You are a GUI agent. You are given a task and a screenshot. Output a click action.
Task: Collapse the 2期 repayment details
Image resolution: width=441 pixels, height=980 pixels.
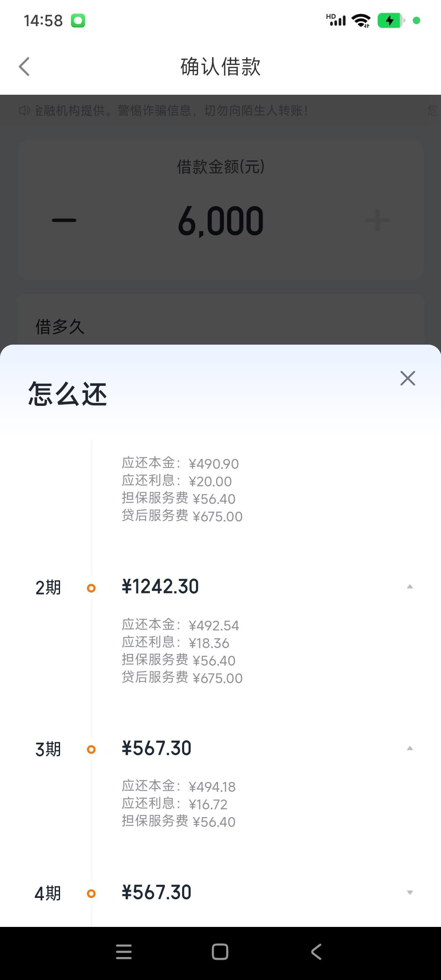(x=410, y=587)
